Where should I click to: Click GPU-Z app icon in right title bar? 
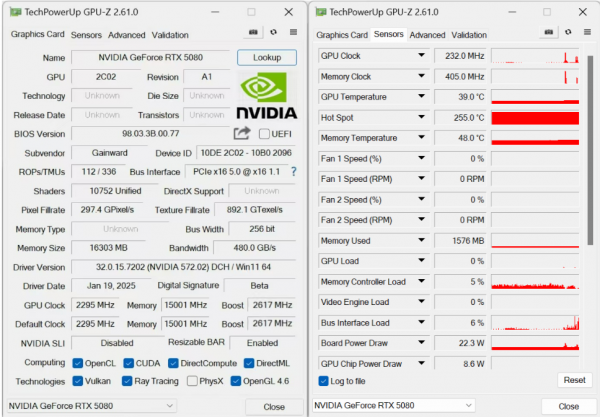coord(321,12)
